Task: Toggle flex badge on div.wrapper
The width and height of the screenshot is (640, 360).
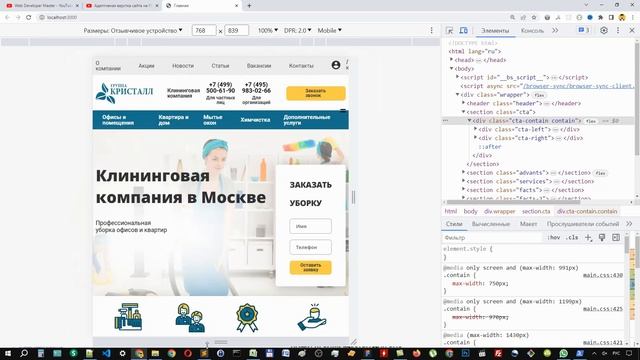Action: tap(539, 95)
